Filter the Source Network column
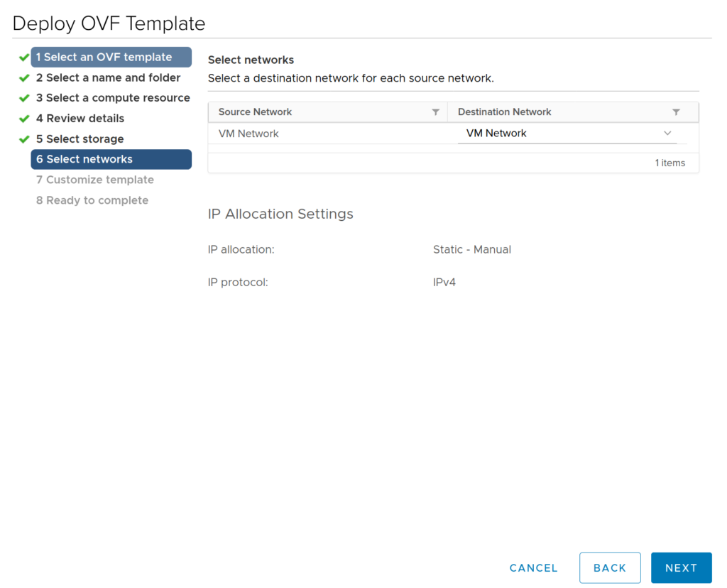Image resolution: width=727 pixels, height=588 pixels. 435,112
